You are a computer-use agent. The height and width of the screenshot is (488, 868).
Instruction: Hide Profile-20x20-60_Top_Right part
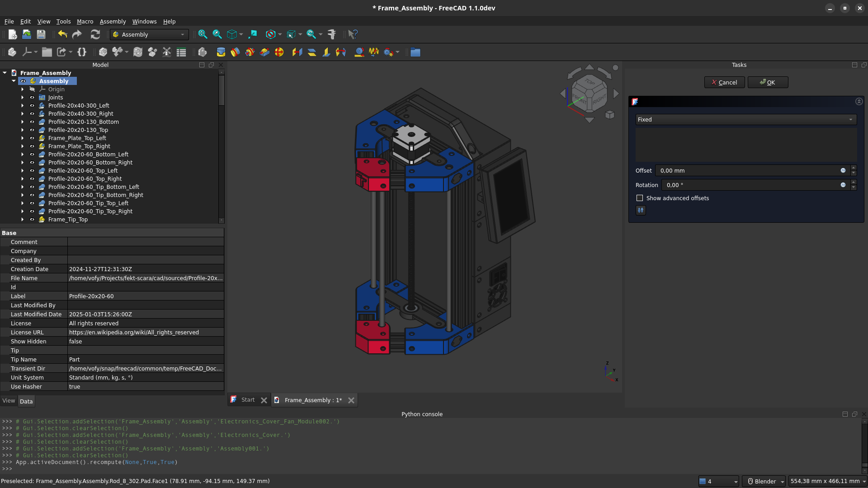tap(32, 179)
